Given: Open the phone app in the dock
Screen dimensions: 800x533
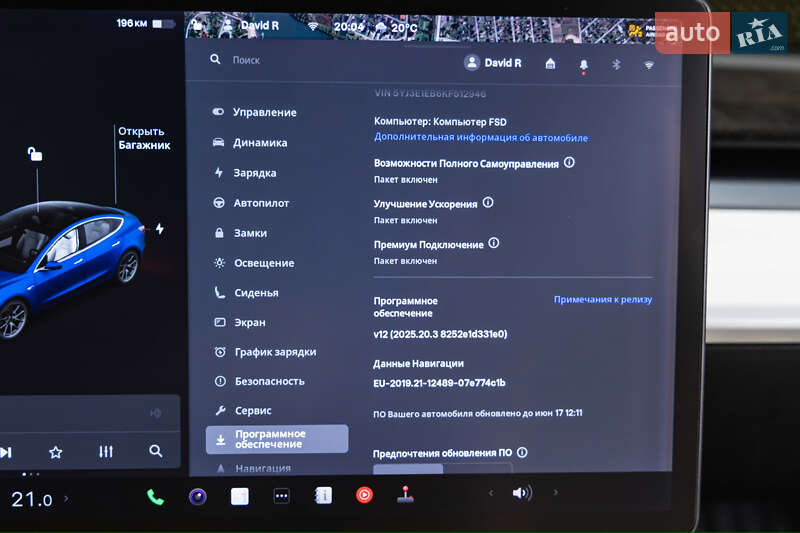Looking at the screenshot, I should pos(155,496).
